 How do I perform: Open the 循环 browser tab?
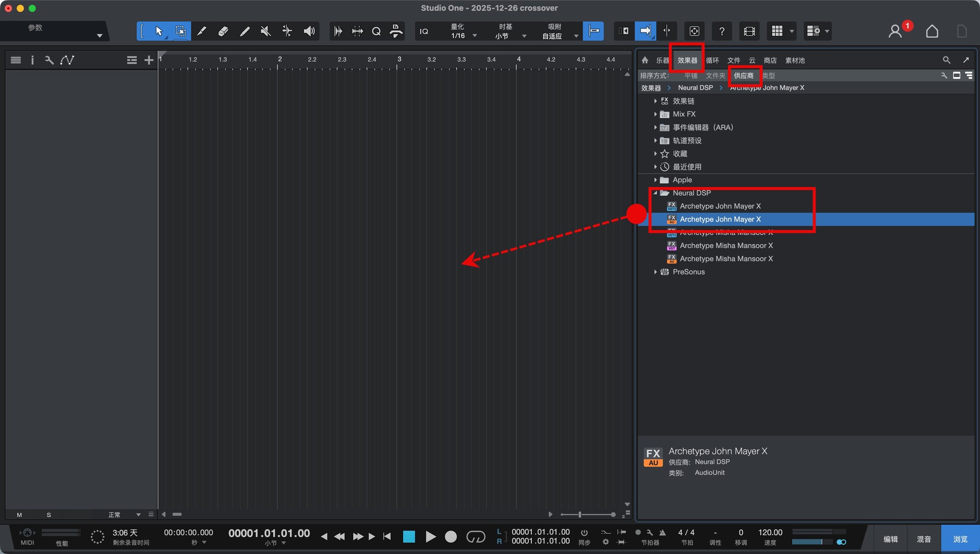712,60
